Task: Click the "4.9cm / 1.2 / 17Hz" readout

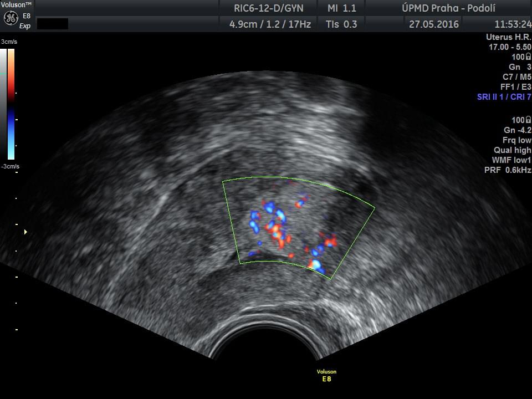Action: pos(270,24)
